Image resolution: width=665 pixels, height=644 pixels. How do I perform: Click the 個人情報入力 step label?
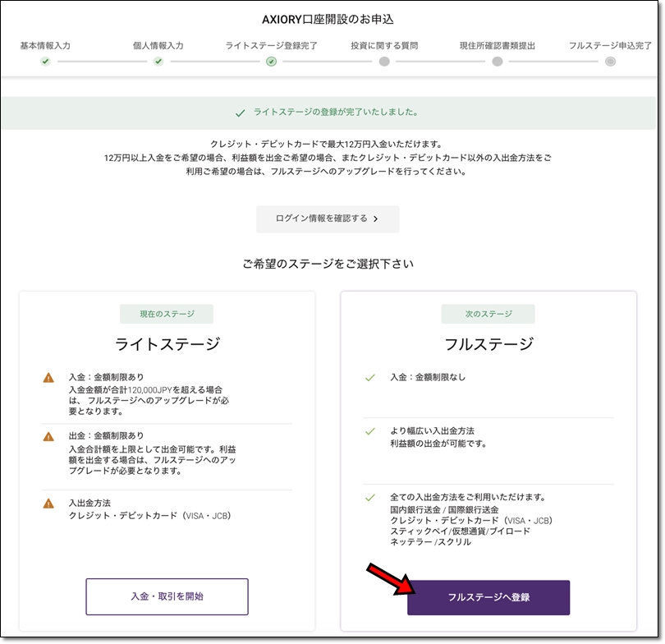[x=158, y=45]
